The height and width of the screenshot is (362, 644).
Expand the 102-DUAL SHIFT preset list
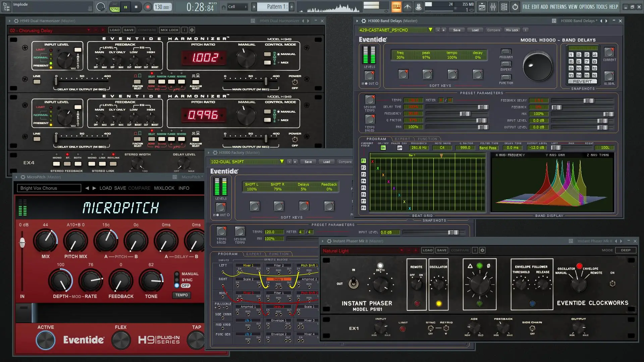point(282,162)
